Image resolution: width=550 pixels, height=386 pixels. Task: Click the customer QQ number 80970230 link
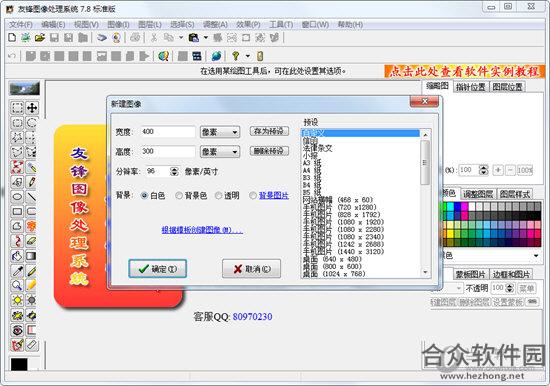pos(253,317)
